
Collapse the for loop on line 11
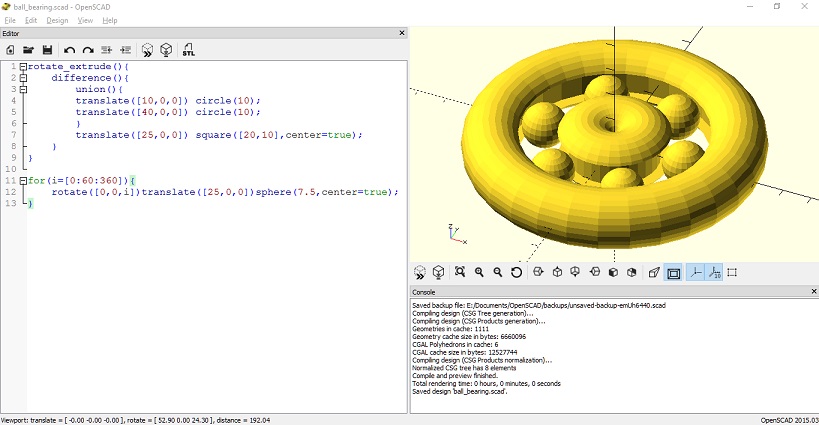point(23,181)
